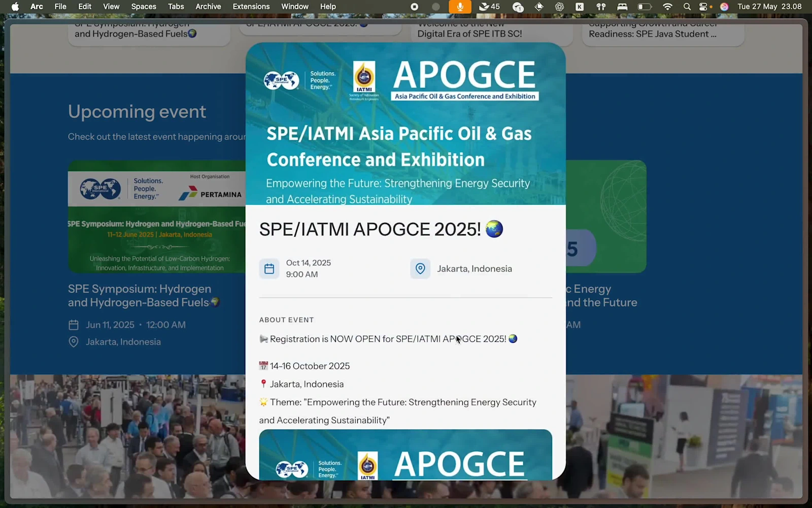Image resolution: width=812 pixels, height=508 pixels.
Task: Open the Help menu
Action: 328,7
